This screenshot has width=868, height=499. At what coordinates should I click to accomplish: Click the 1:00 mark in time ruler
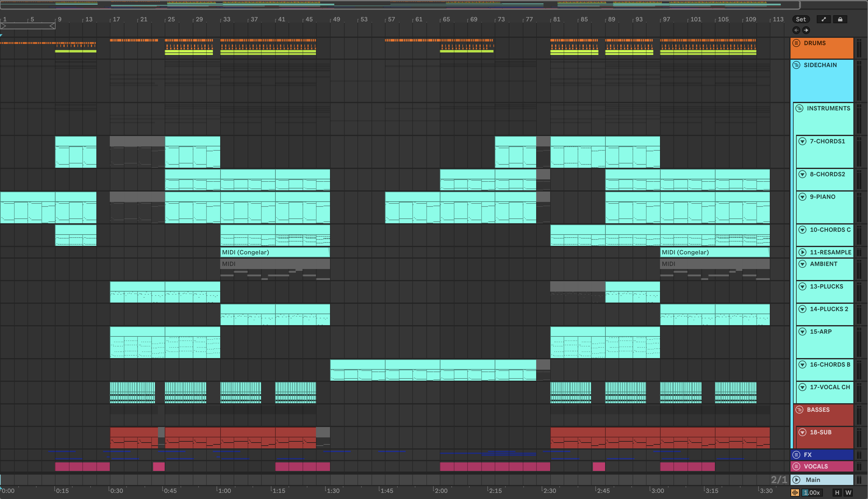[224, 491]
